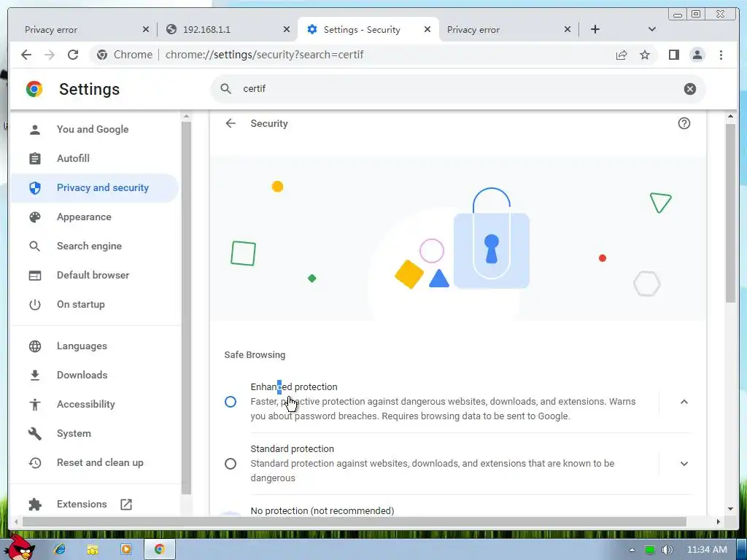Click the System wrench icon
Viewport: 747px width, 560px height.
click(x=35, y=434)
